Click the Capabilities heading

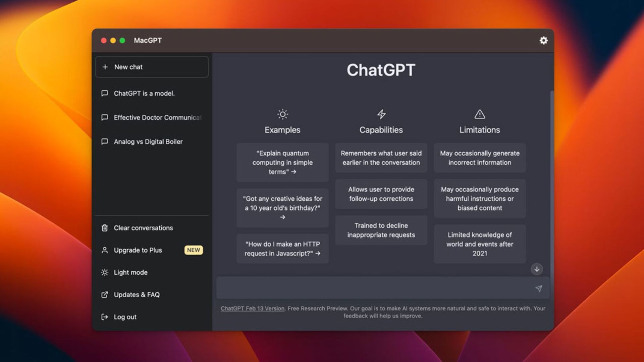click(x=381, y=130)
